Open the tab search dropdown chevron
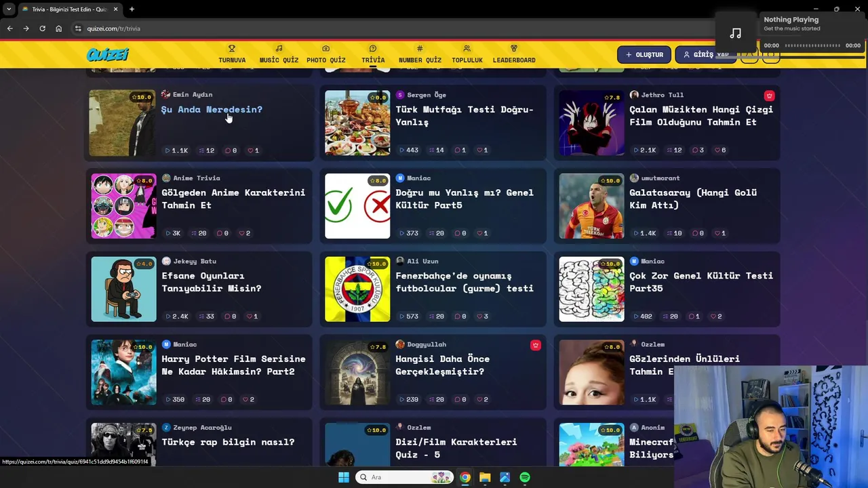The width and height of the screenshot is (868, 488). click(x=8, y=9)
